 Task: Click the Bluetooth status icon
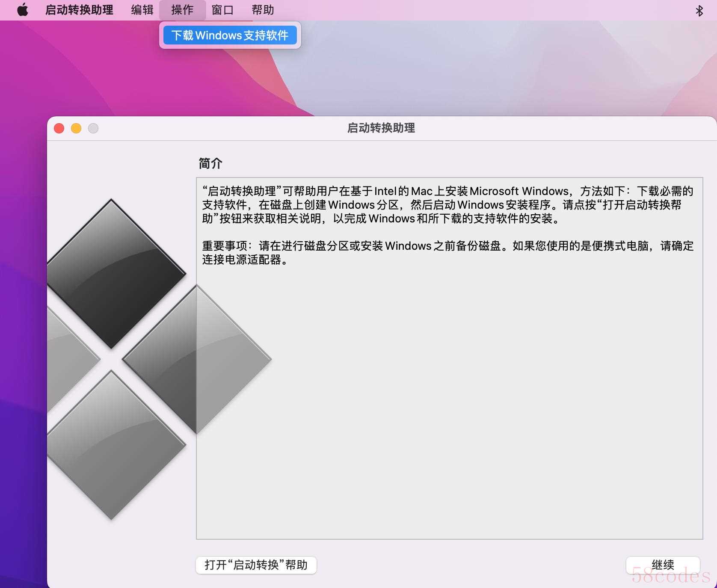tap(699, 10)
